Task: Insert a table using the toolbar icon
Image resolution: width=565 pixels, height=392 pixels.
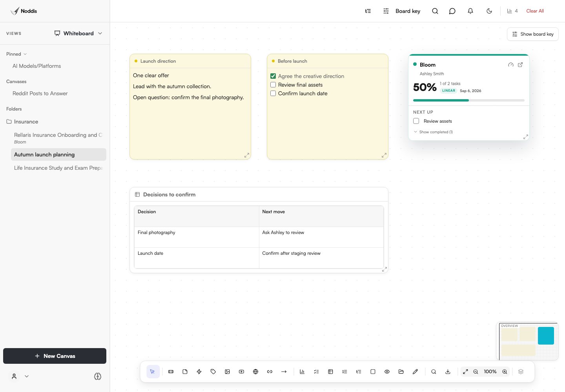Action: [330, 372]
